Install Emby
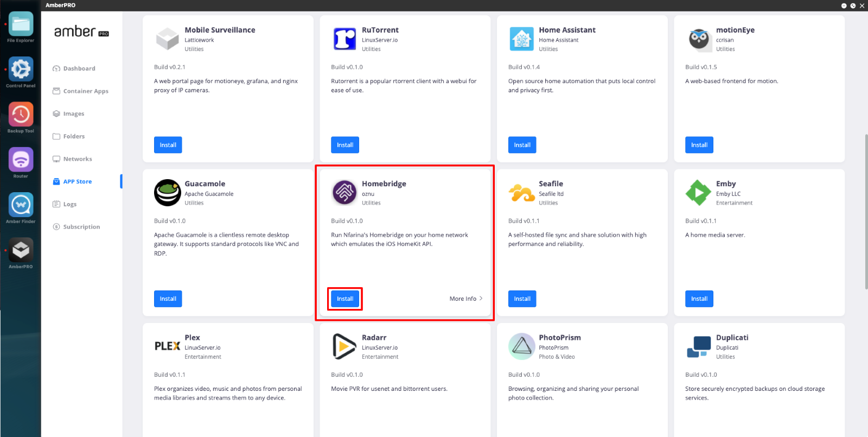Screen dimensions: 868x437 point(699,299)
